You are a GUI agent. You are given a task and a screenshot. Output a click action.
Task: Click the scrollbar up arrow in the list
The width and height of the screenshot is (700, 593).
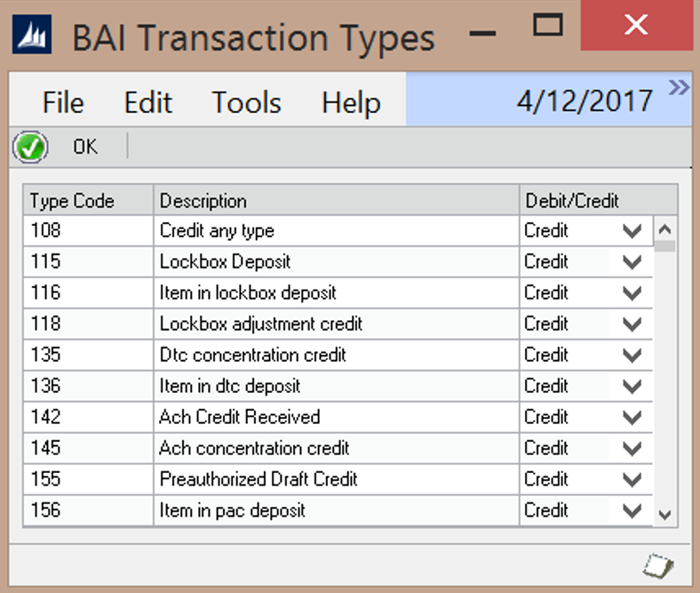(664, 229)
